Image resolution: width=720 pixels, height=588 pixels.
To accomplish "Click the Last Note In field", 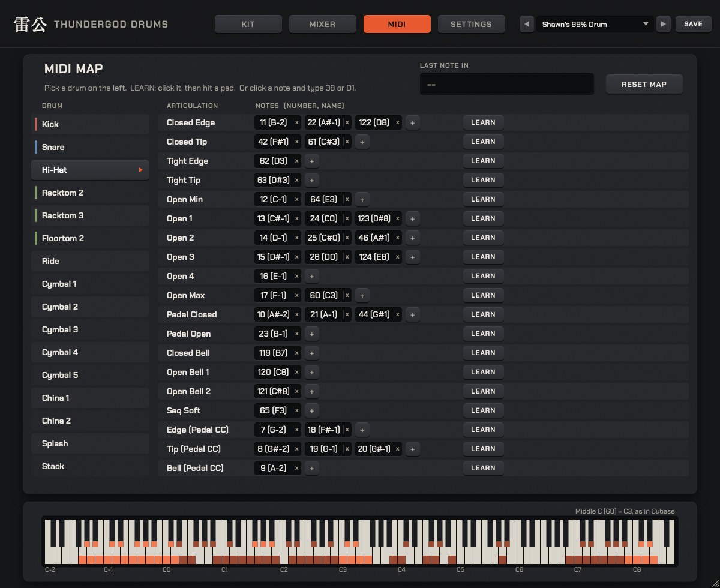I will (507, 84).
